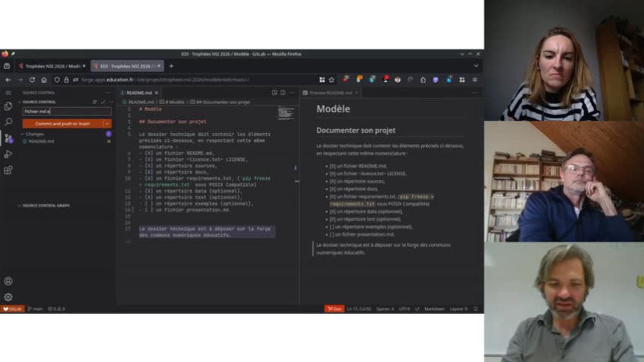Click the Duo button in status bar

coord(334,309)
